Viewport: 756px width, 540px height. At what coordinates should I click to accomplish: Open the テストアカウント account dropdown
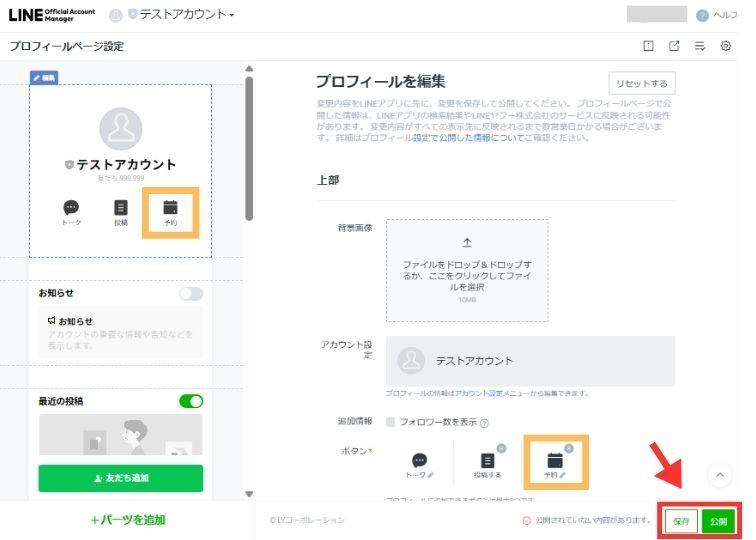tap(187, 14)
